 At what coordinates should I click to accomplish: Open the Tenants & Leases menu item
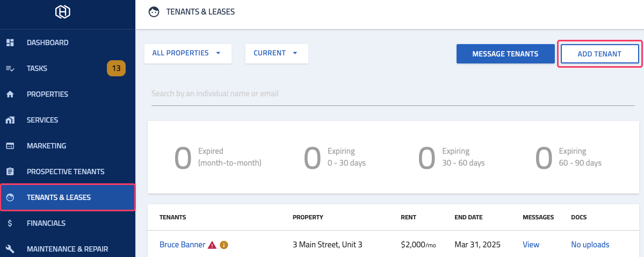click(68, 197)
